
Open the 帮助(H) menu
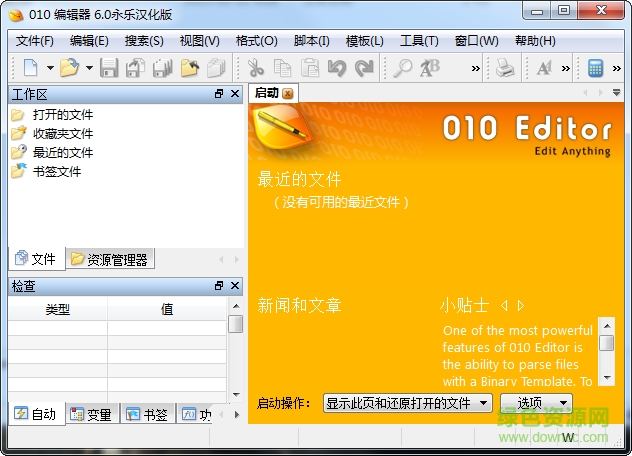[535, 41]
